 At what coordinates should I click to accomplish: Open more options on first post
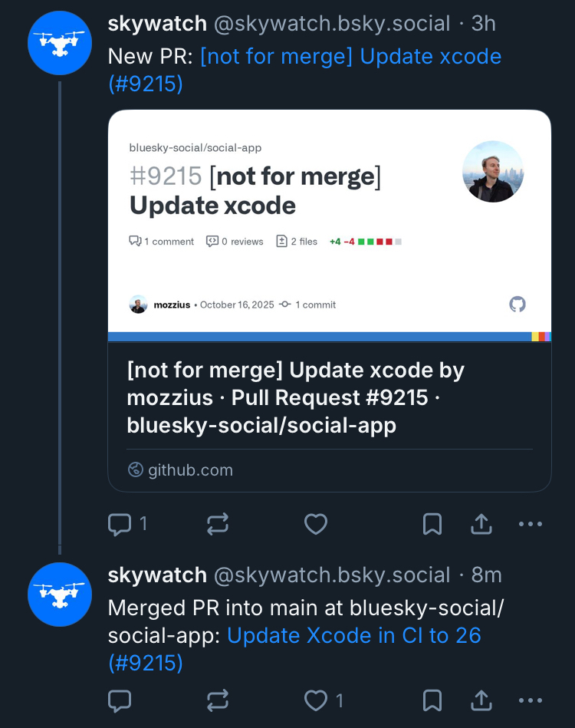531,524
